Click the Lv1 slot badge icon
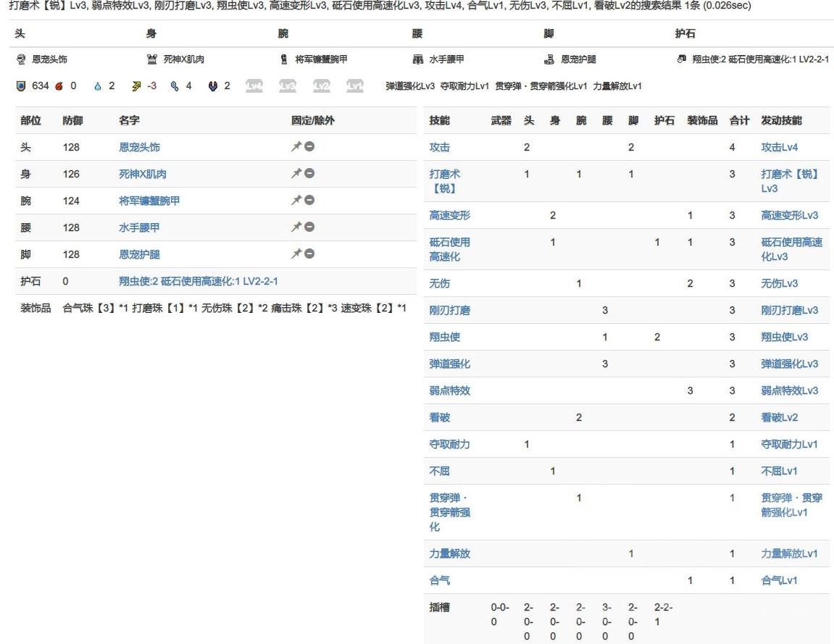834x644 pixels. 355,86
